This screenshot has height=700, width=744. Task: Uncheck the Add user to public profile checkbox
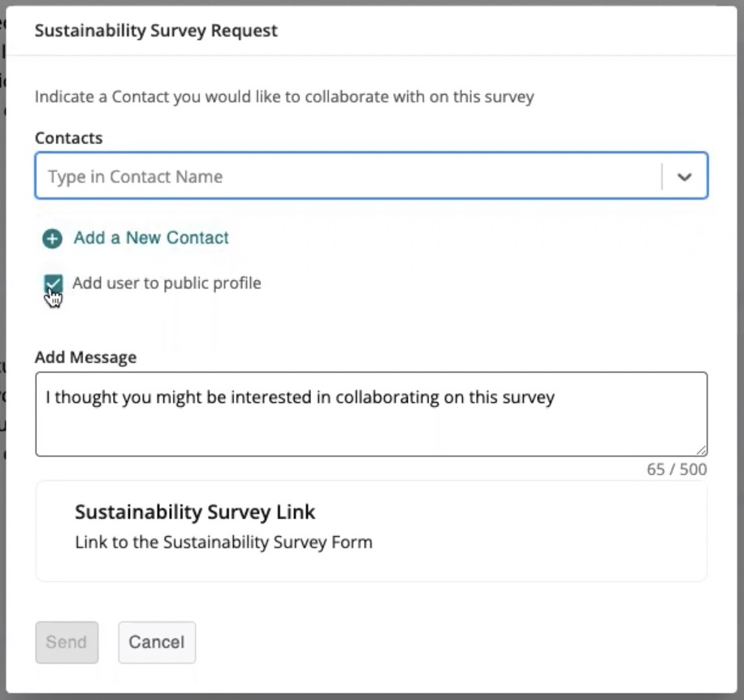53,283
